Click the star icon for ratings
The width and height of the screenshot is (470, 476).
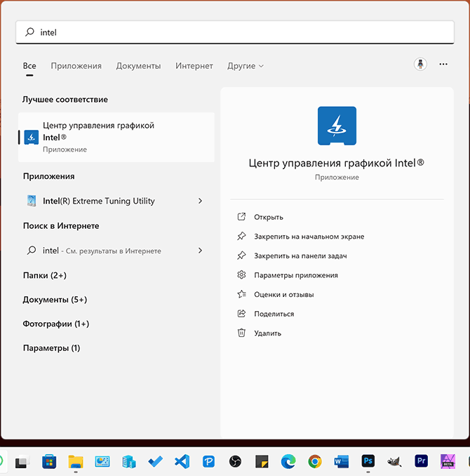(x=241, y=294)
